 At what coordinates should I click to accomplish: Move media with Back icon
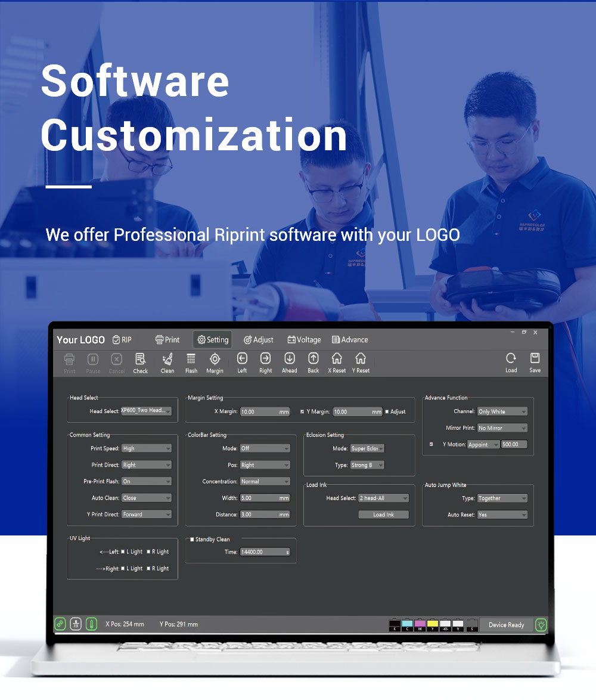click(313, 363)
